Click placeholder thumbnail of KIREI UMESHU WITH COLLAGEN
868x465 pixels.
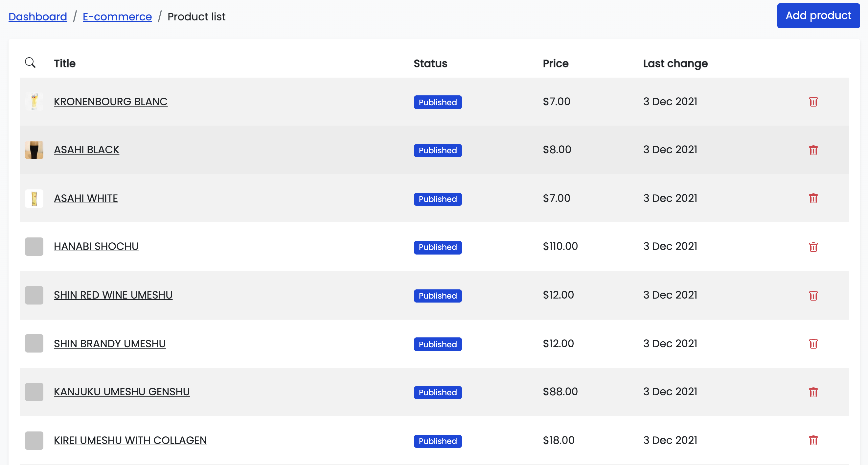point(34,440)
